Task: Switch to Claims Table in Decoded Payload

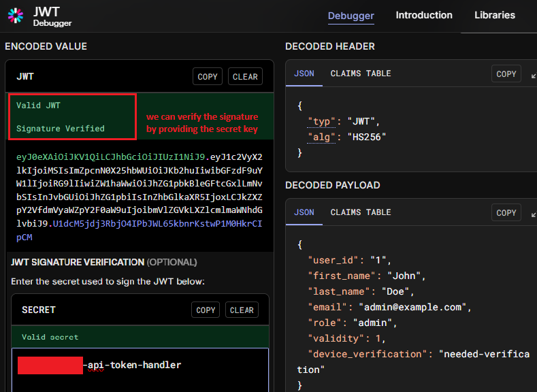Action: (361, 212)
